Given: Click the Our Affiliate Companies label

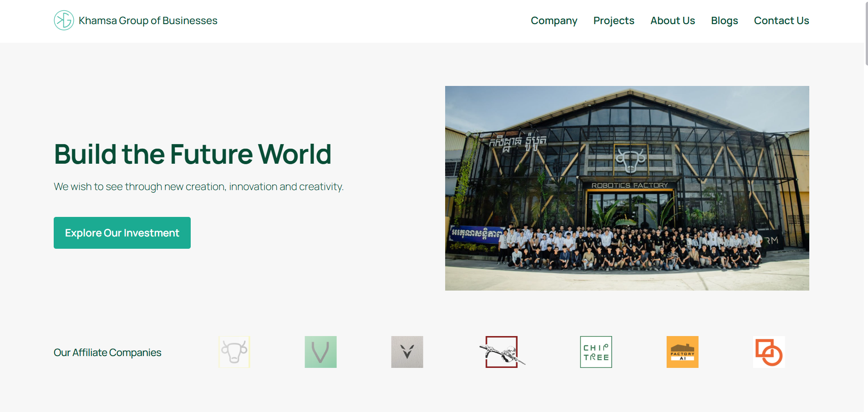Looking at the screenshot, I should [107, 352].
